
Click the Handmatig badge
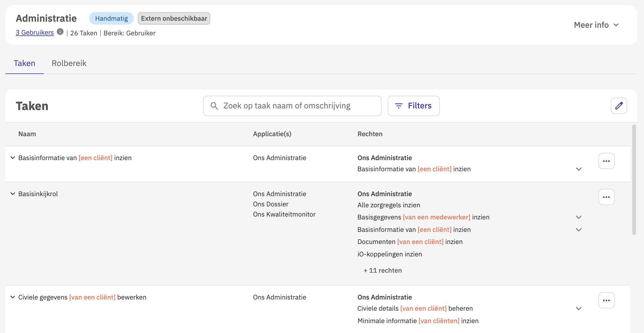111,18
